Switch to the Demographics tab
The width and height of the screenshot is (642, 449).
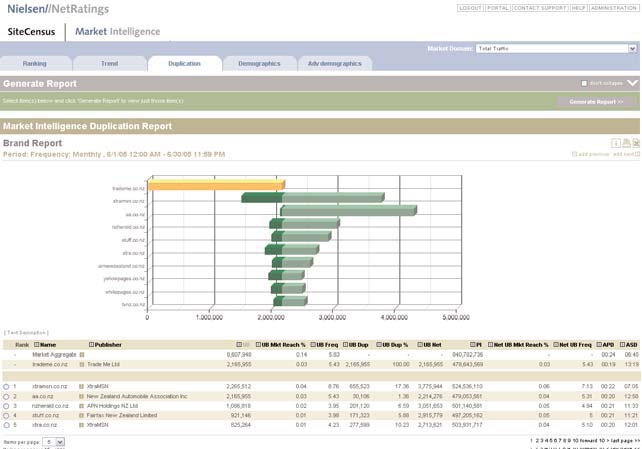[259, 63]
